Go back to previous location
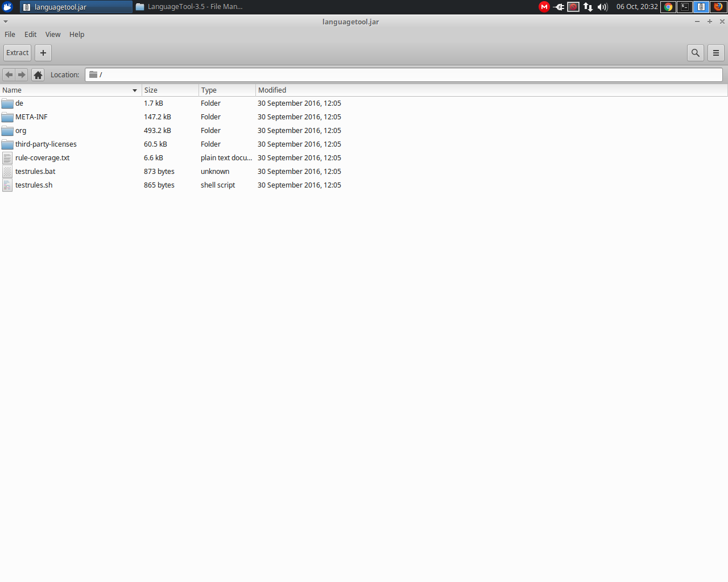The width and height of the screenshot is (728, 582). pyautogui.click(x=9, y=74)
